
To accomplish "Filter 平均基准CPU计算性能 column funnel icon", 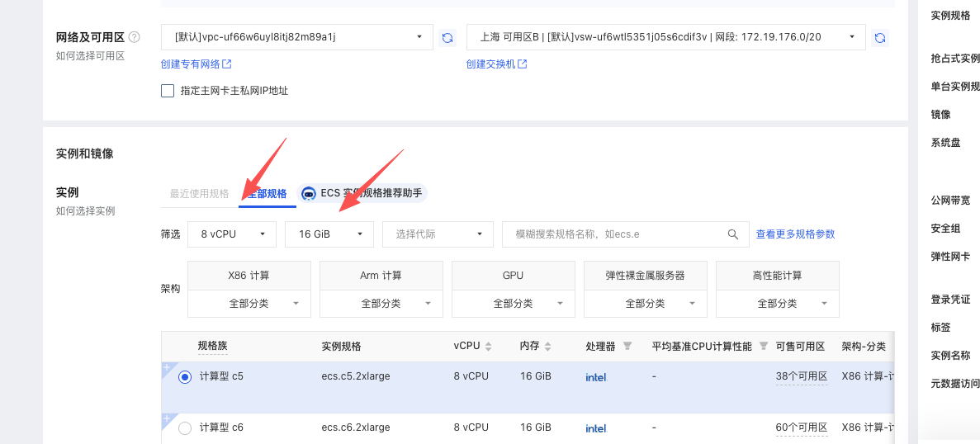I will pos(764,346).
